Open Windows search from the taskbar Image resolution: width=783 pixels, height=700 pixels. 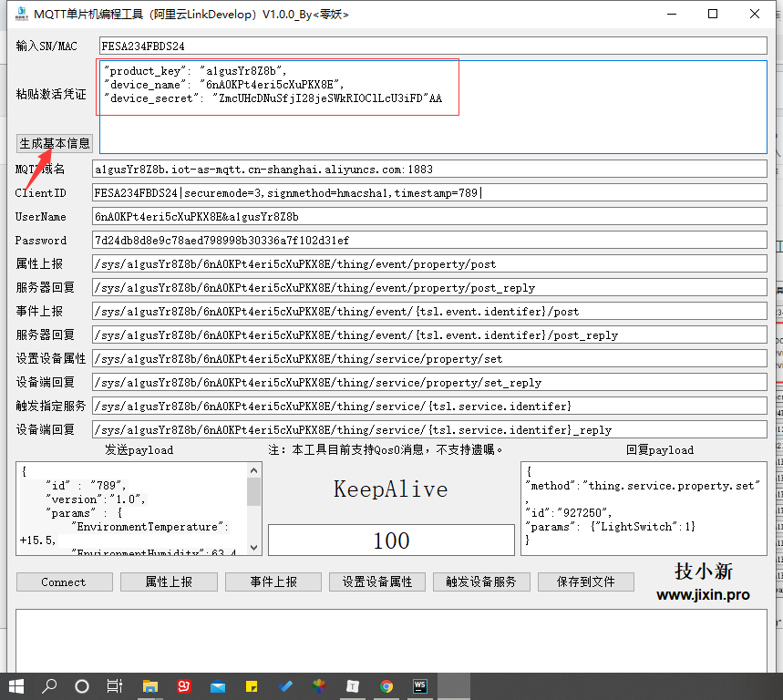(x=49, y=686)
